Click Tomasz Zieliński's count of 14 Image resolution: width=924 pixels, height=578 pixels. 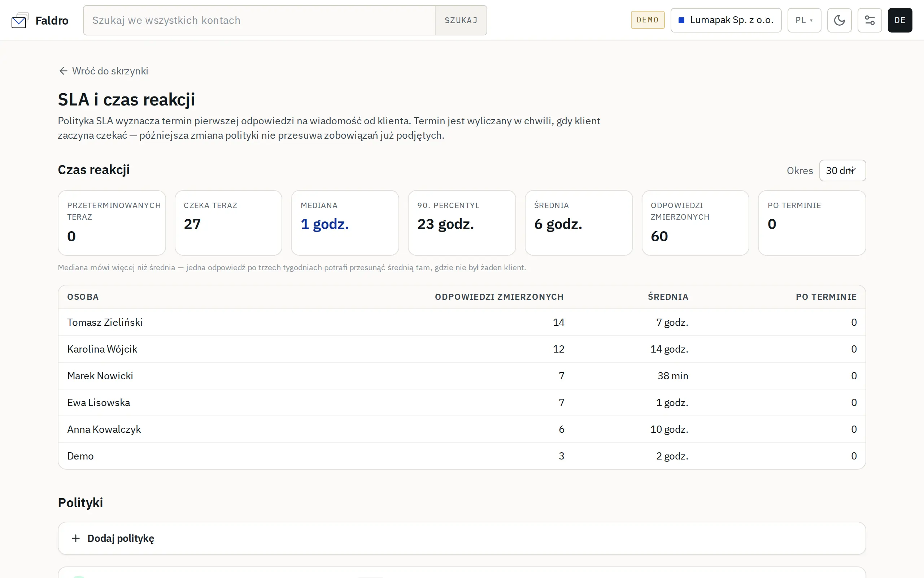(559, 322)
